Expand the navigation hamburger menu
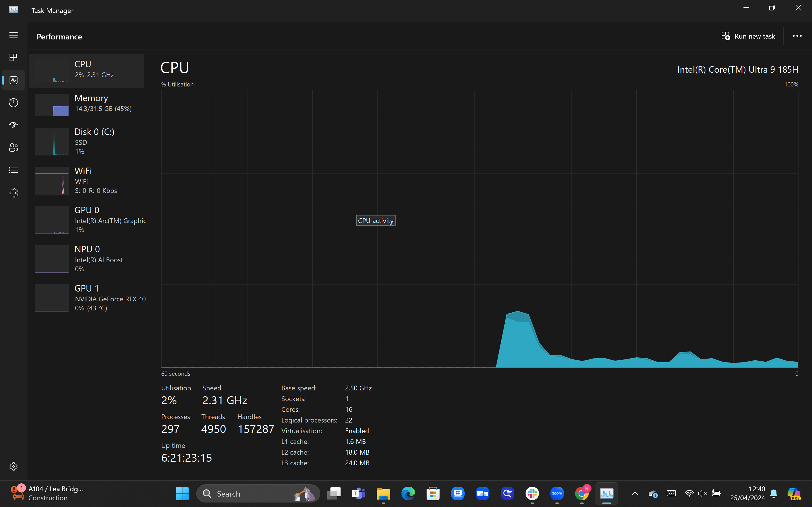 point(14,35)
